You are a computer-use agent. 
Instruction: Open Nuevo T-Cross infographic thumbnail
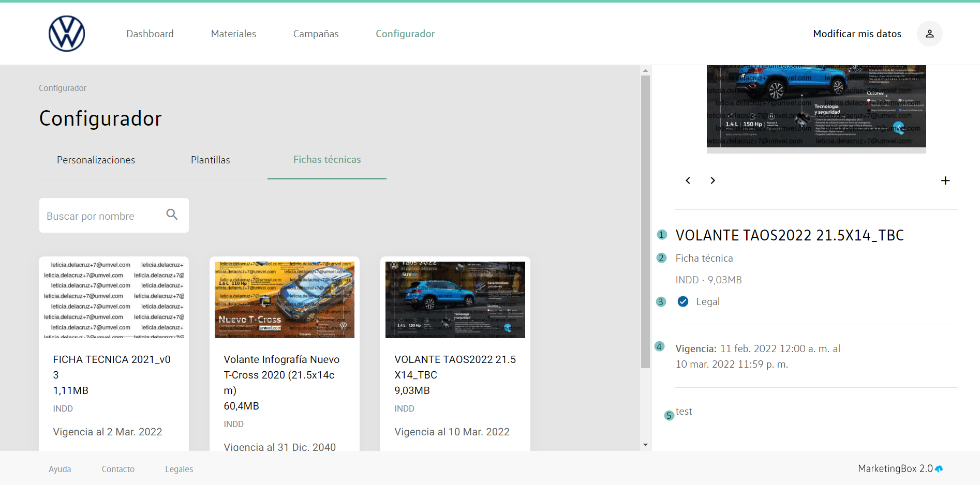point(285,300)
